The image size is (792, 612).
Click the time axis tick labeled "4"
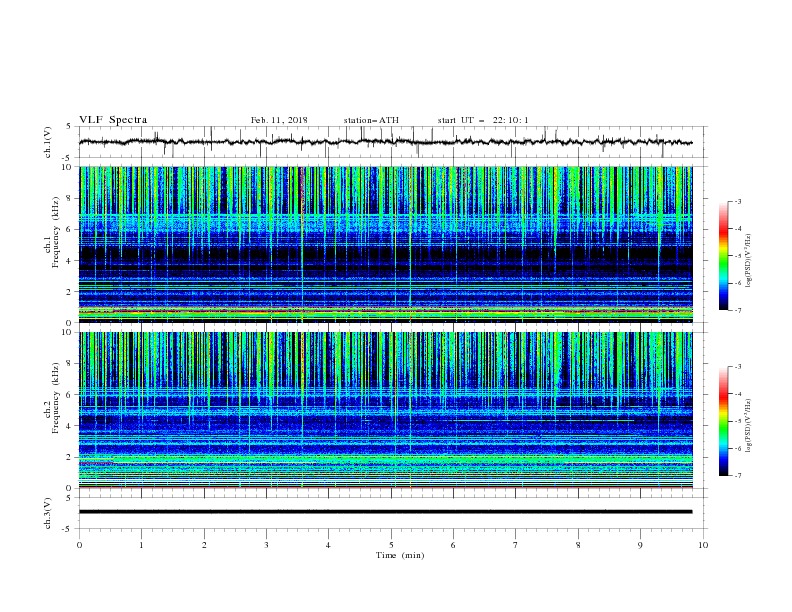[329, 545]
